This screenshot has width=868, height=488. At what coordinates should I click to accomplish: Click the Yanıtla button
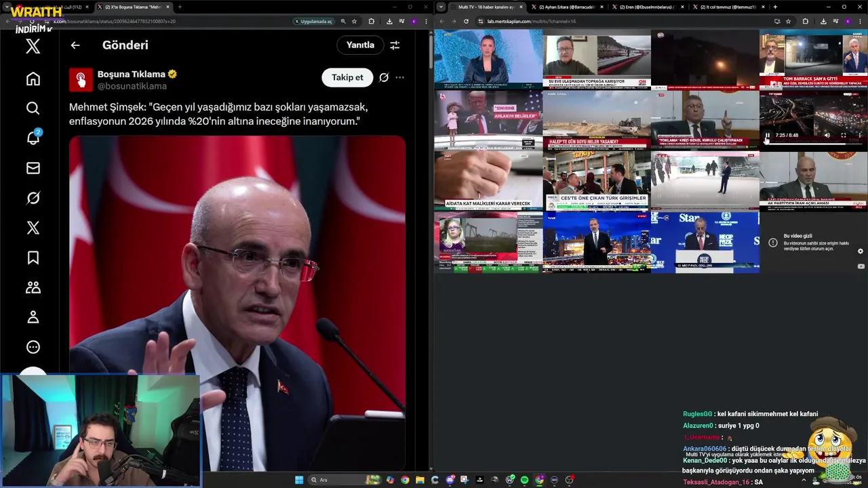coord(360,45)
